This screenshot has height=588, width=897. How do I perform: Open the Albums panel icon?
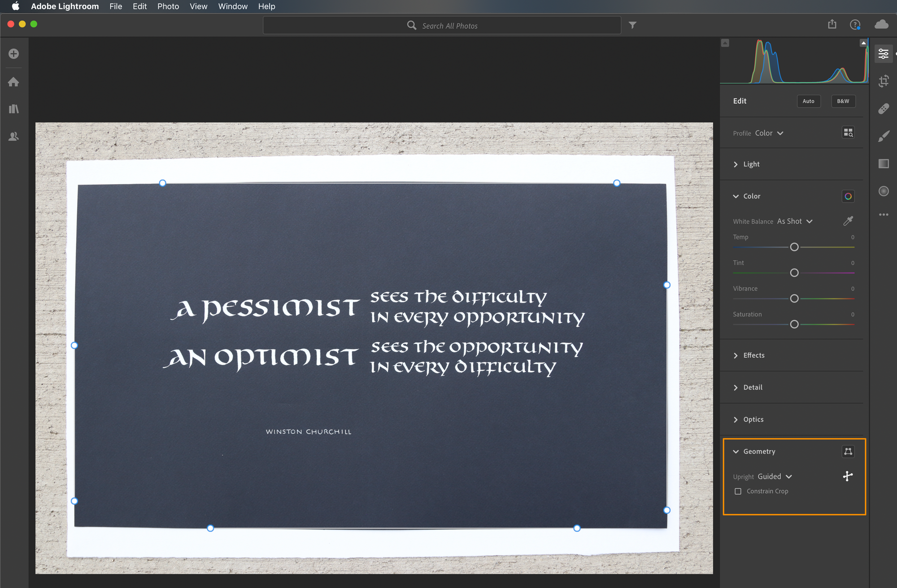[x=14, y=108]
